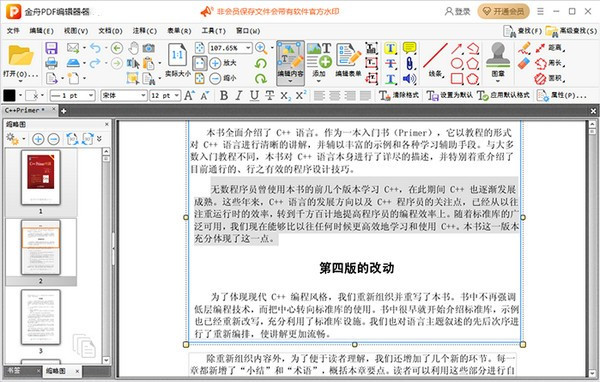
Task: Send document by email envelope icon
Action: click(x=73, y=48)
